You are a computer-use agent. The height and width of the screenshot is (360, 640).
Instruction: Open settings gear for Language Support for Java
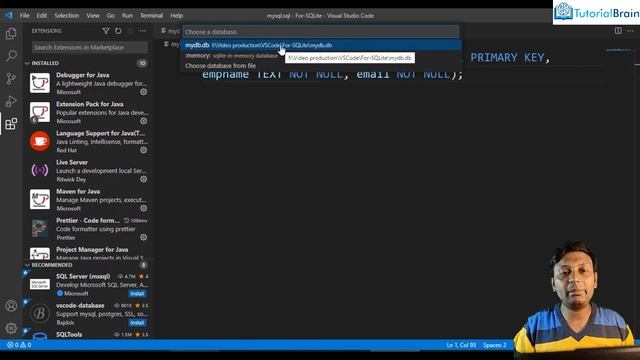144,150
